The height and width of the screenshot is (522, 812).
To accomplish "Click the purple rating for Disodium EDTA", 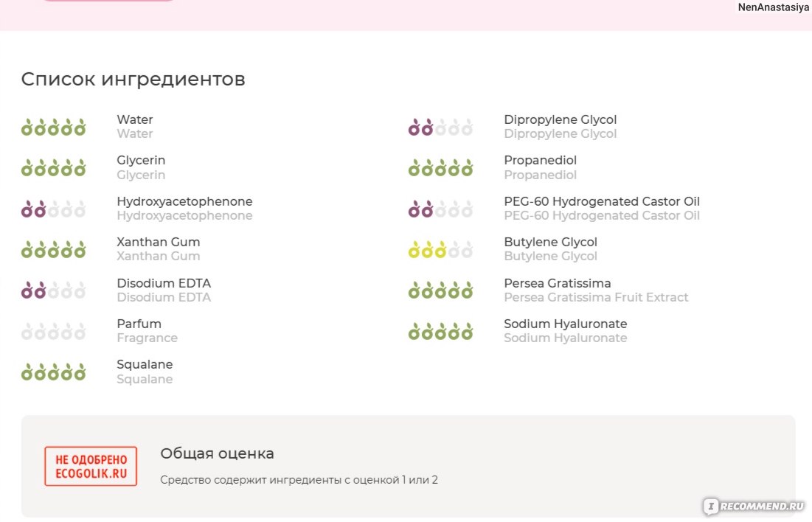I will [x=53, y=290].
